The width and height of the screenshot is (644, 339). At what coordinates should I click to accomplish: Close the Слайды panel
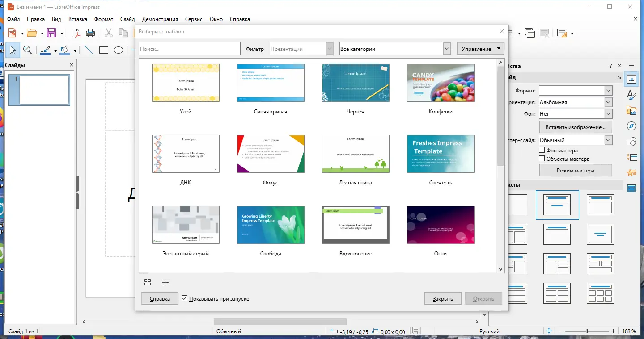tap(72, 65)
